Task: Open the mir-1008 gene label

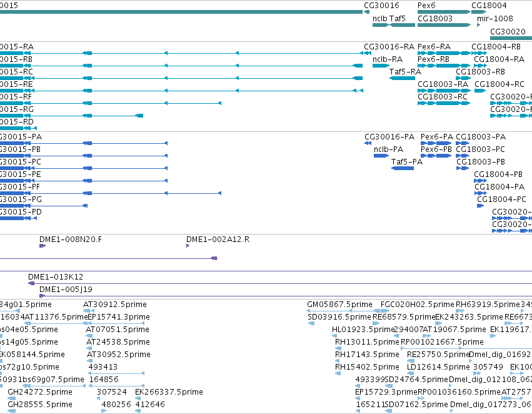Action: coord(494,18)
